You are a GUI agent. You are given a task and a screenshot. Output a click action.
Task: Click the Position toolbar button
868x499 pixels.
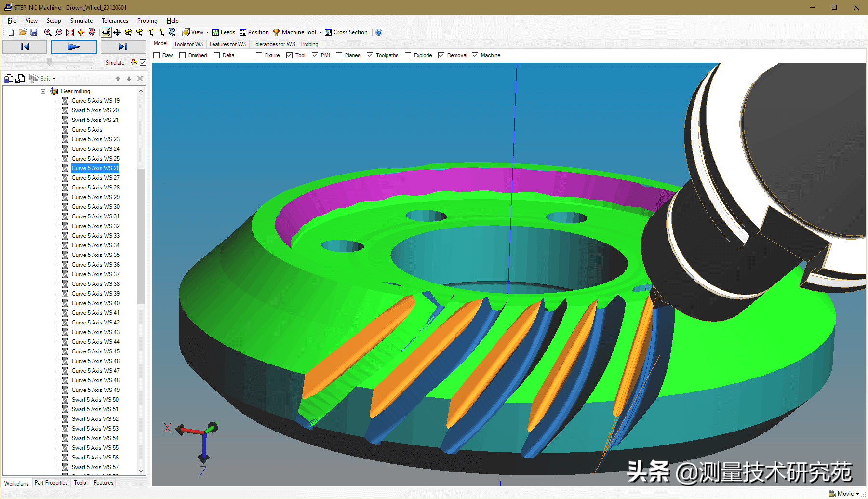pos(254,32)
